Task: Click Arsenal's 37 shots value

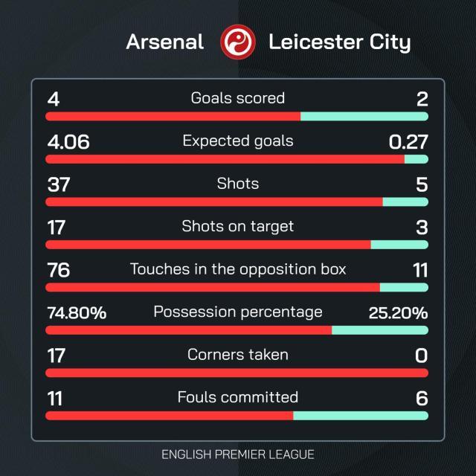Action: click(58, 184)
